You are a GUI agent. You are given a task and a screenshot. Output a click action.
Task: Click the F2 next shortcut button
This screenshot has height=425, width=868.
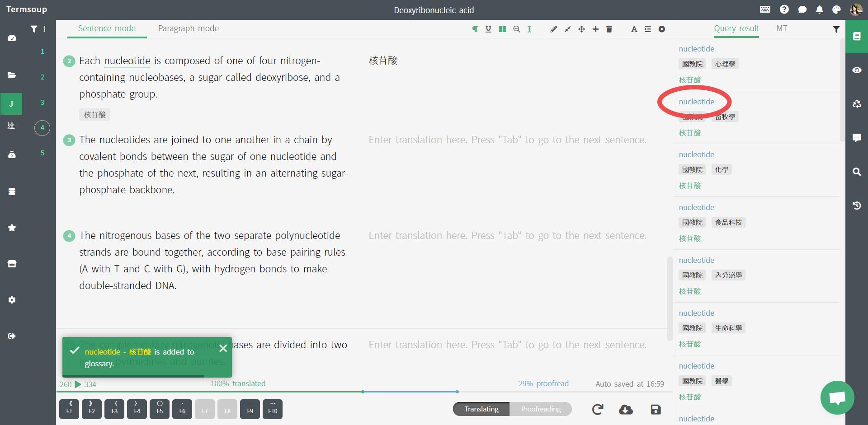coord(92,409)
